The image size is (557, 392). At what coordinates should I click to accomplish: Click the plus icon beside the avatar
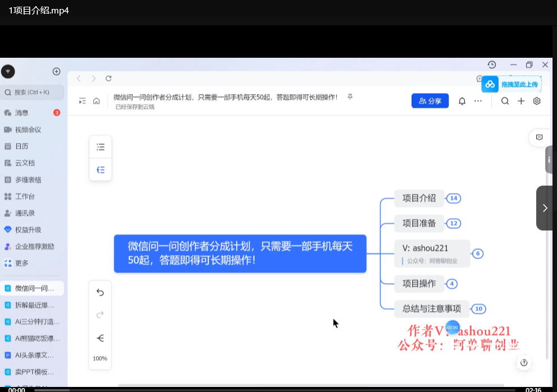tap(56, 71)
